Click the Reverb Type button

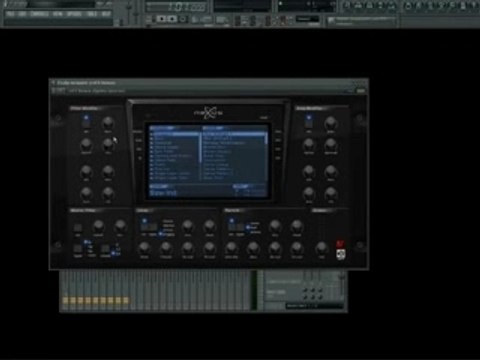(240, 227)
